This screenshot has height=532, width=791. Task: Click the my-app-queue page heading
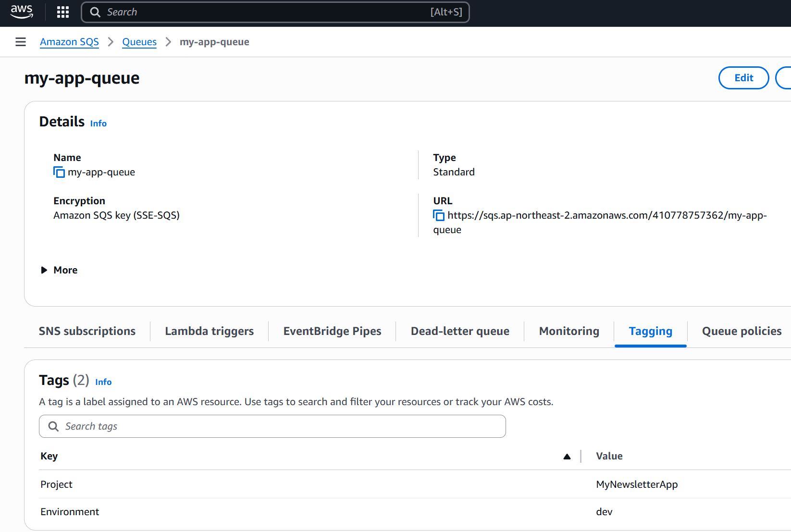(82, 78)
